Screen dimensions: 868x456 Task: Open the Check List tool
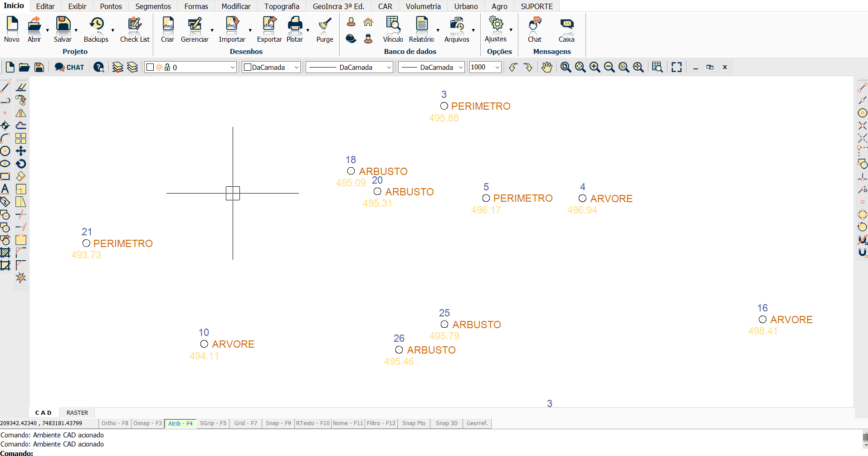click(x=135, y=25)
